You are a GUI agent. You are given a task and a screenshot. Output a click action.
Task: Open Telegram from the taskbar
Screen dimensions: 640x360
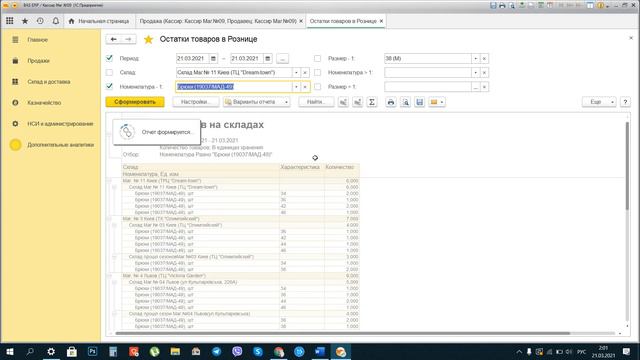(x=216, y=351)
